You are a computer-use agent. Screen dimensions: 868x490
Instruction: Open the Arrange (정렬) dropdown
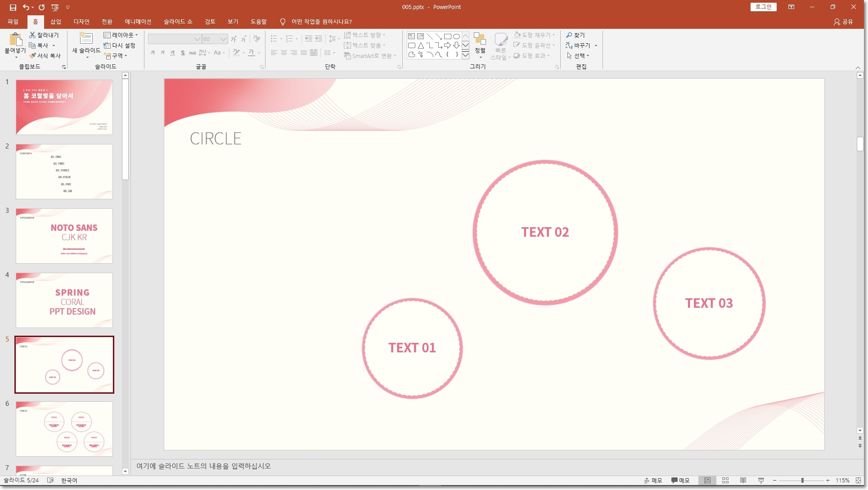pyautogui.click(x=480, y=45)
